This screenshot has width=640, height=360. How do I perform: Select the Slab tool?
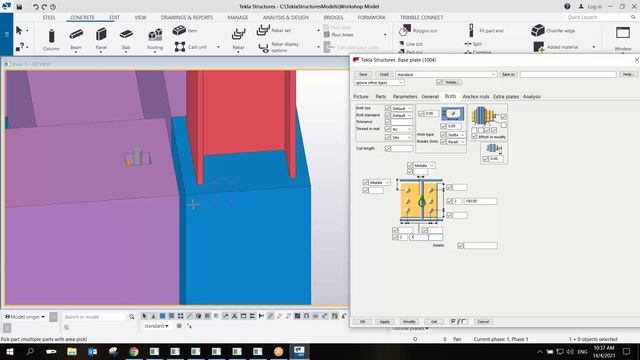tap(126, 39)
